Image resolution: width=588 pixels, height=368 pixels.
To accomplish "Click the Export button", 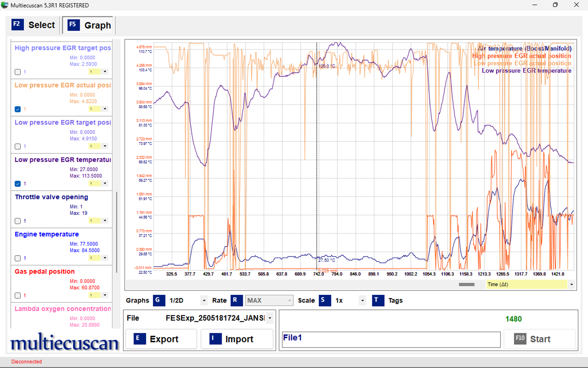I will coord(161,339).
